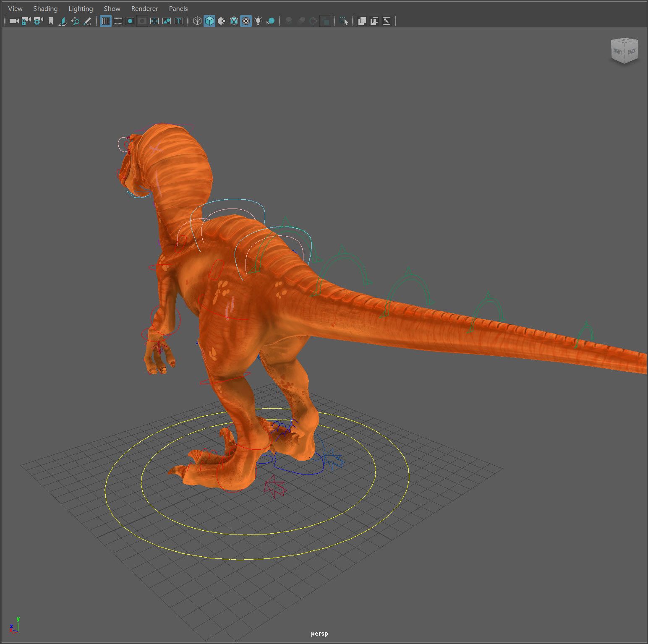This screenshot has height=644, width=648.
Task: Click the Depth of Field icon
Action: (x=325, y=21)
